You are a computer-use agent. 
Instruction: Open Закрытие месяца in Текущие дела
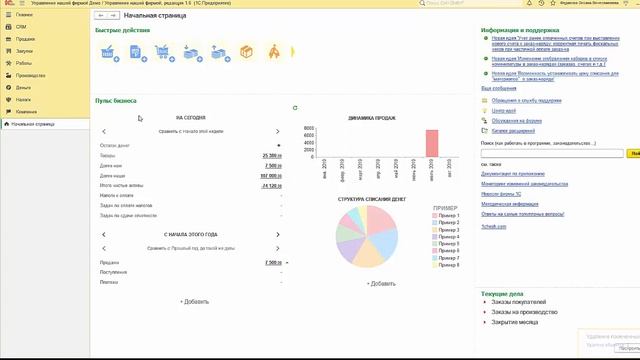click(x=514, y=322)
